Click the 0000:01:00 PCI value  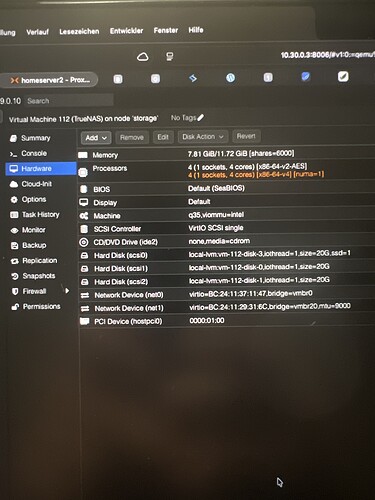[207, 320]
